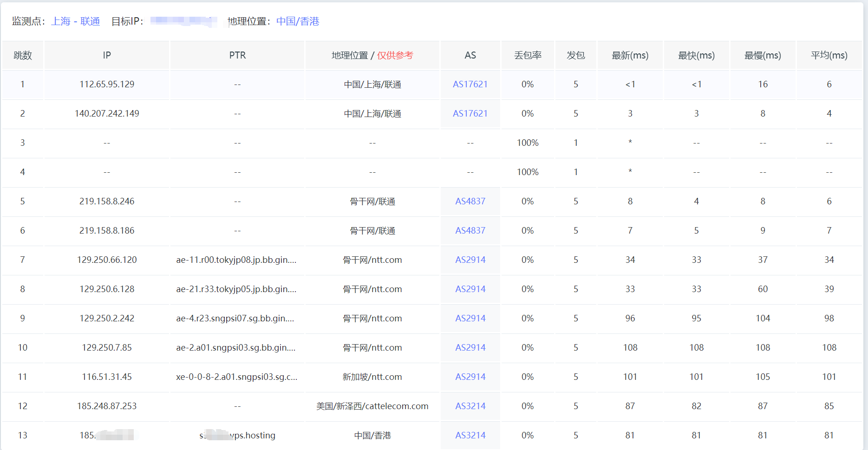
Task: Select the 最慢(ms) column header
Action: [x=763, y=55]
